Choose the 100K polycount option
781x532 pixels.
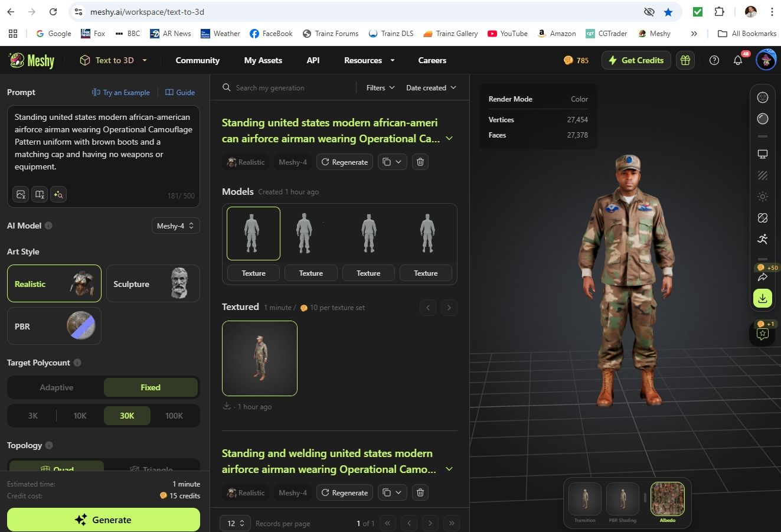(x=174, y=416)
